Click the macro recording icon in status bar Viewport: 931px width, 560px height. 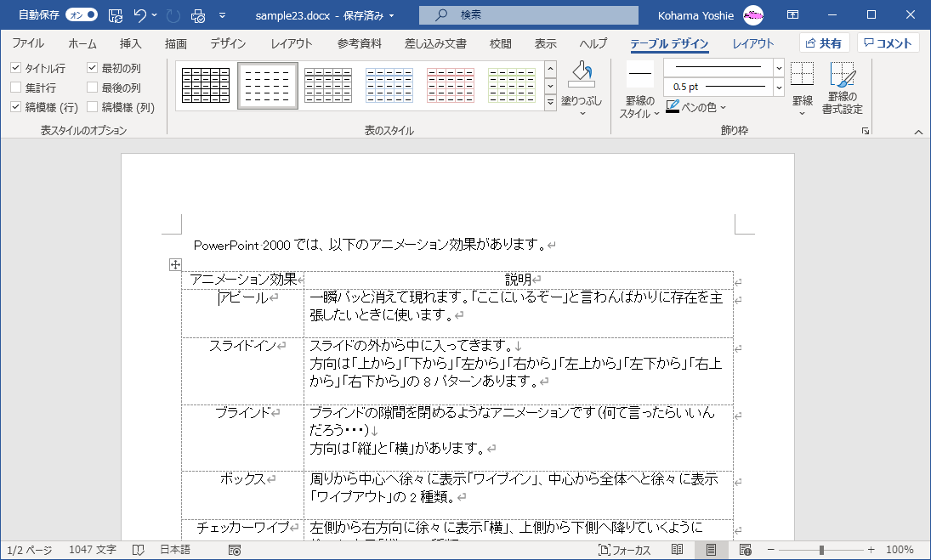[235, 551]
